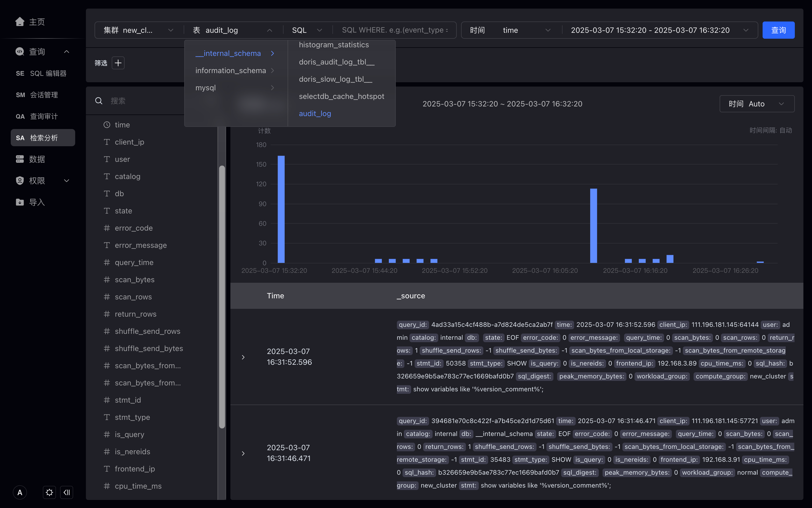Click the tall histogram bar of about 110 counts

coord(594,226)
